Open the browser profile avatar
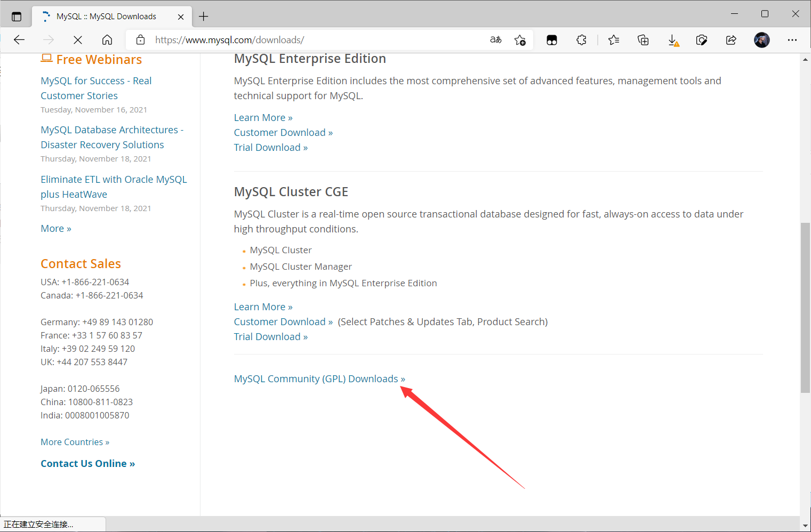Image resolution: width=811 pixels, height=532 pixels. [761, 40]
